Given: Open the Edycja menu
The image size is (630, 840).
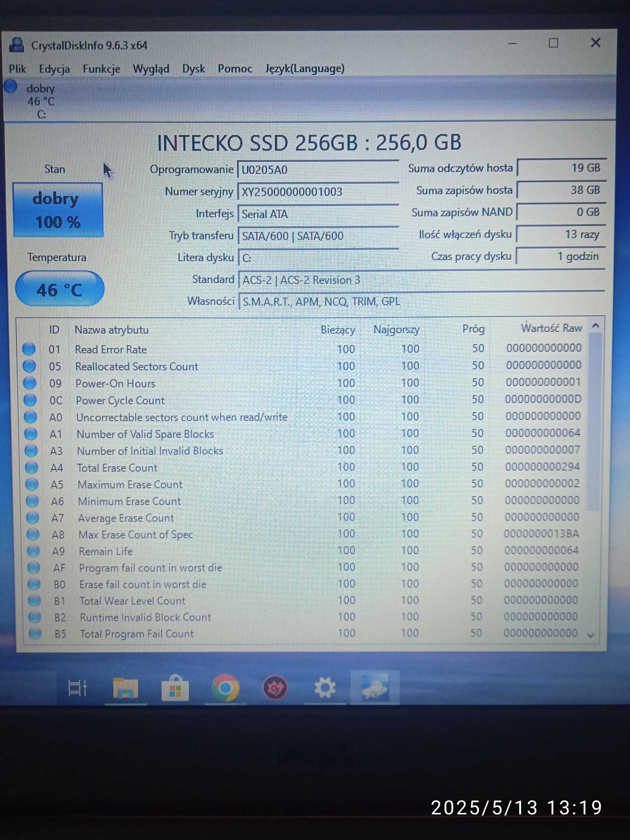Looking at the screenshot, I should 54,69.
